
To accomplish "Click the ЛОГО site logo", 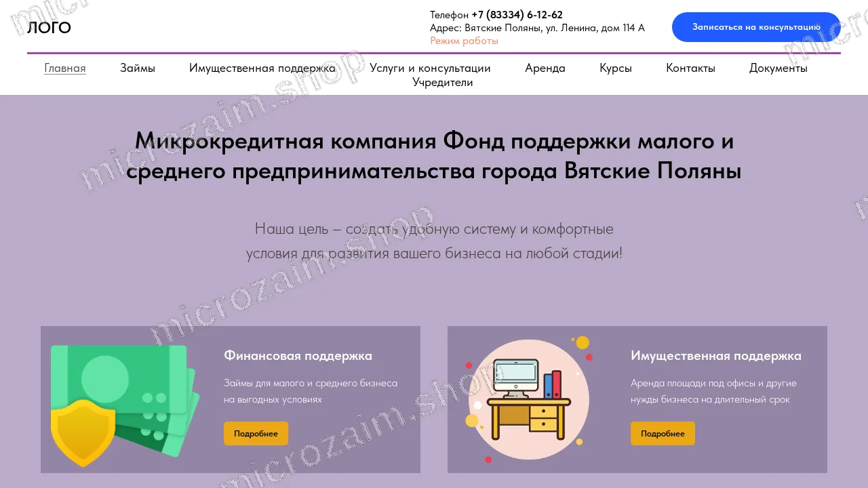I will pyautogui.click(x=49, y=27).
